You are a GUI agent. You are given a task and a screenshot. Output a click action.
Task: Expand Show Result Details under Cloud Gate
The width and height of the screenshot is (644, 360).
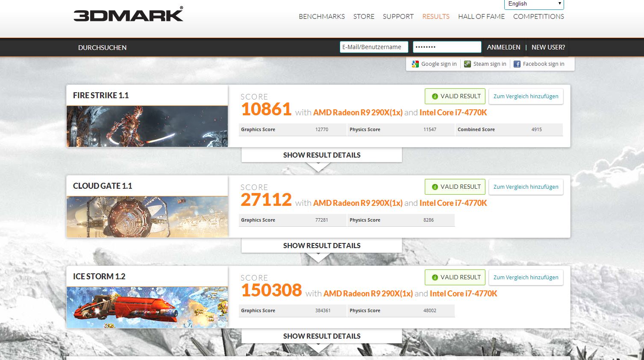pyautogui.click(x=322, y=246)
